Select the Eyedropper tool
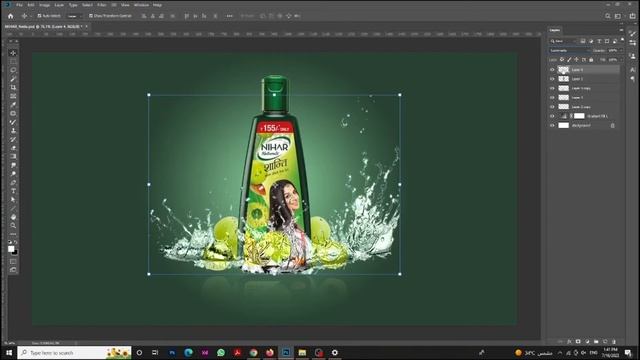Screen dimensions: 640x360 click(13, 104)
